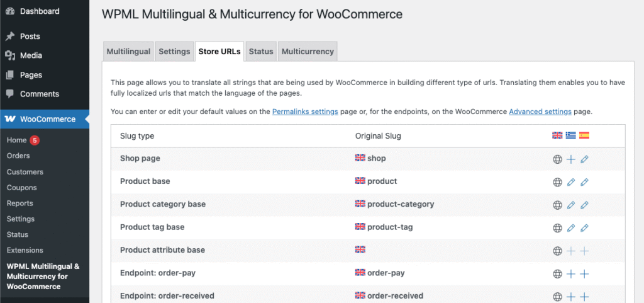Open the Multicurrency tab
The width and height of the screenshot is (644, 303).
pos(308,52)
